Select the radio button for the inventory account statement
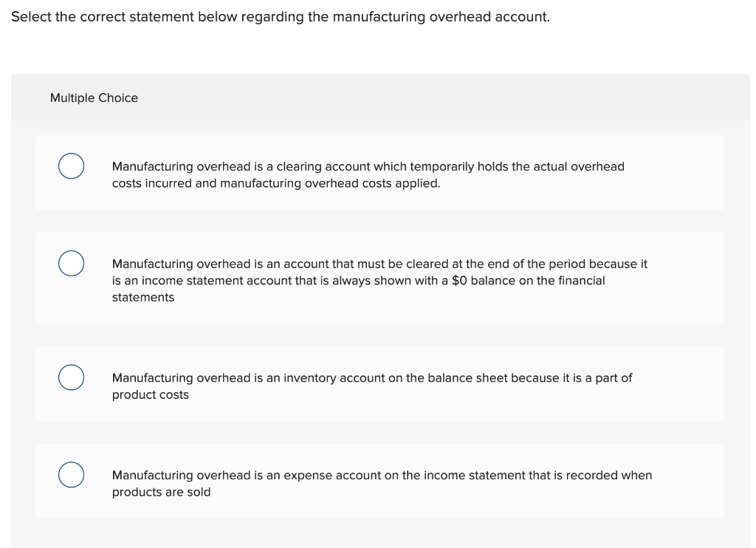Viewport: 756px width, 548px height. [71, 377]
